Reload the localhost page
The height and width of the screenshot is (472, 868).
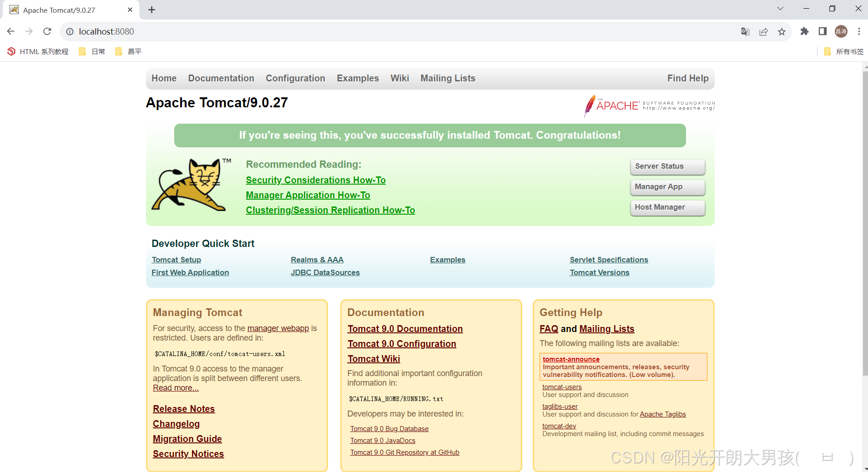(47, 31)
